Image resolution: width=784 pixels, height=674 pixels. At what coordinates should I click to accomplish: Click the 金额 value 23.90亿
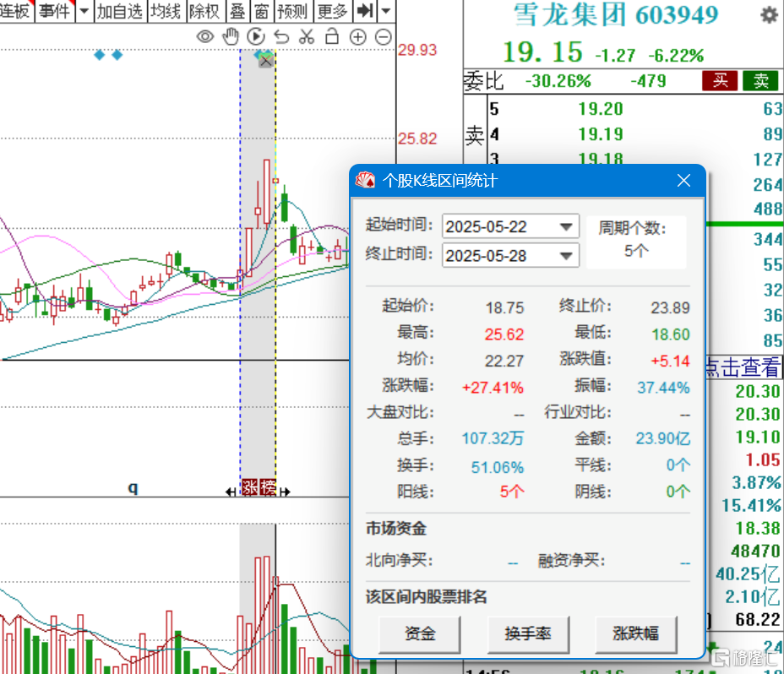click(663, 438)
